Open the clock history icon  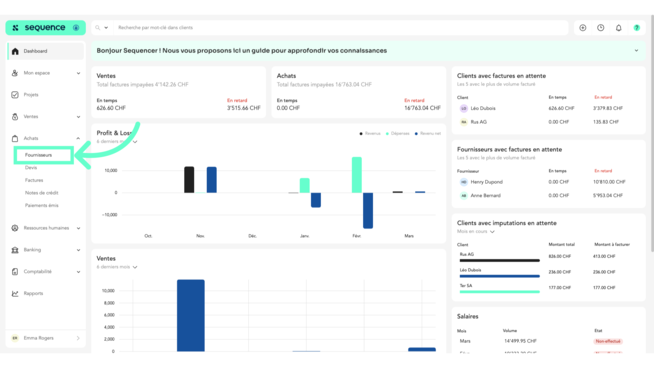click(601, 28)
